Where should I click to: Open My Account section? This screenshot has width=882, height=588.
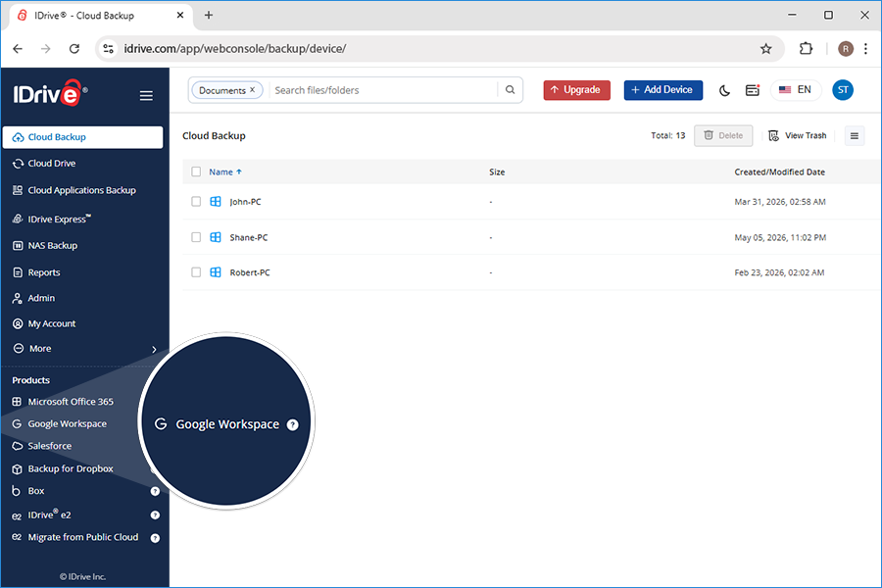(x=52, y=324)
